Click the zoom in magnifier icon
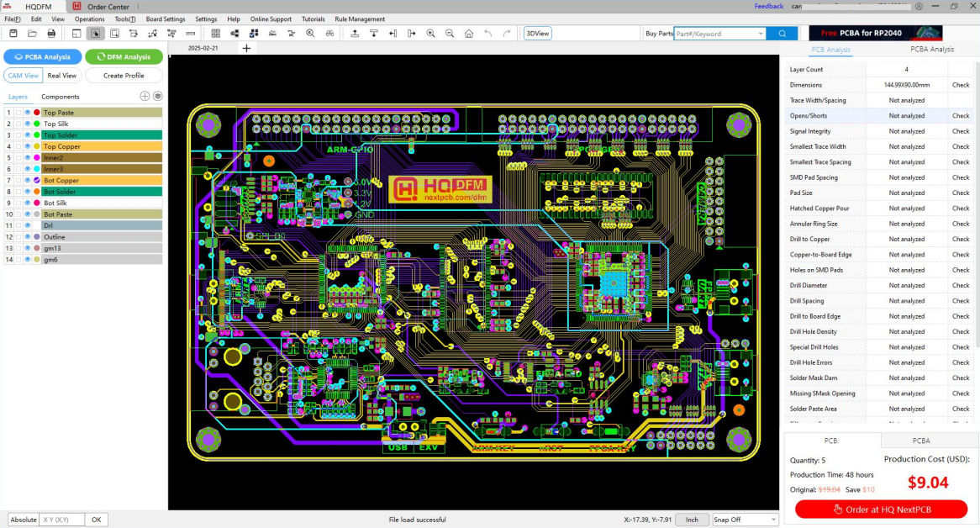980x528 pixels. coord(431,34)
